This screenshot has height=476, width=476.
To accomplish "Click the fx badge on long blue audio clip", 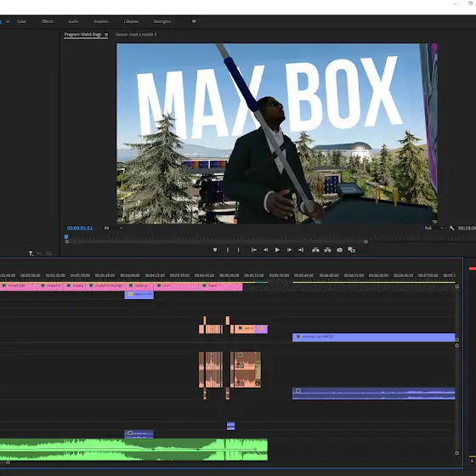I will pos(298,391).
